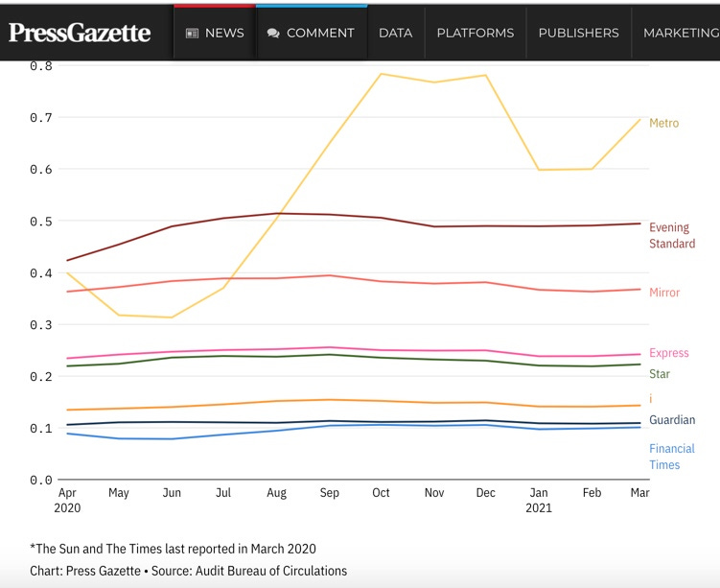
Task: Click the Sep axis label
Action: [x=329, y=493]
